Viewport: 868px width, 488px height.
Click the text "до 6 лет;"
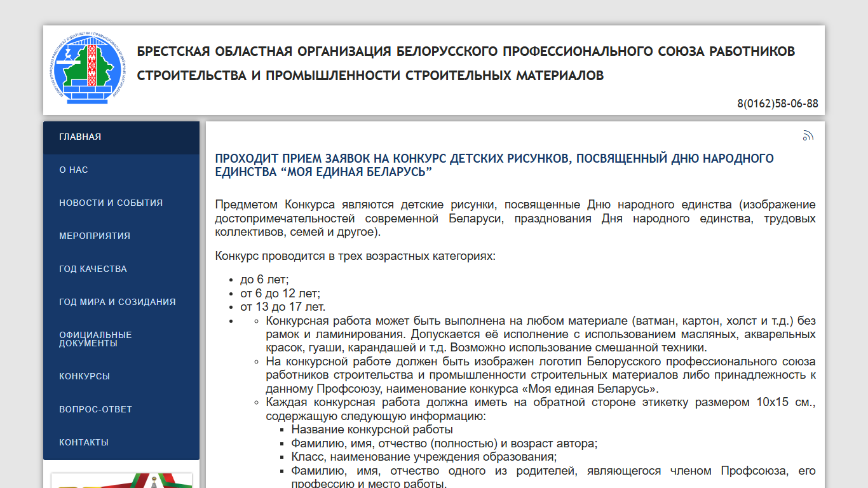[x=264, y=280]
